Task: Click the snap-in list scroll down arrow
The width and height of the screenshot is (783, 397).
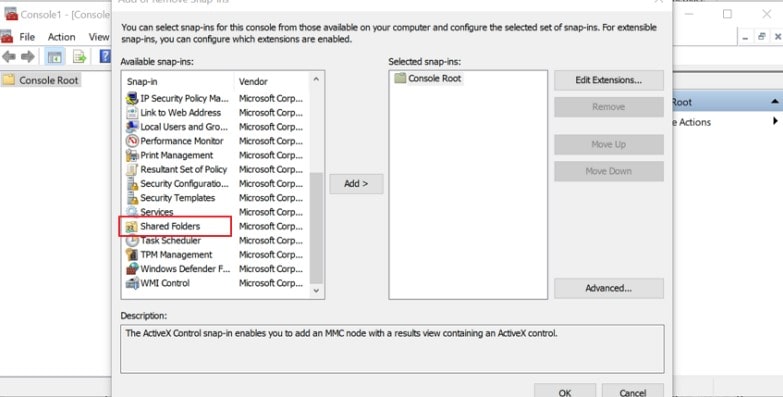Action: (316, 291)
